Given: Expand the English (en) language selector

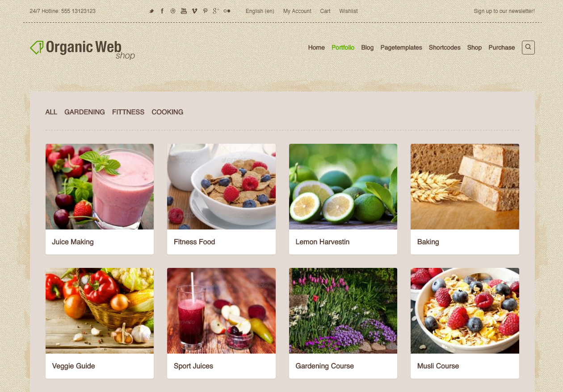Looking at the screenshot, I should click(x=260, y=11).
